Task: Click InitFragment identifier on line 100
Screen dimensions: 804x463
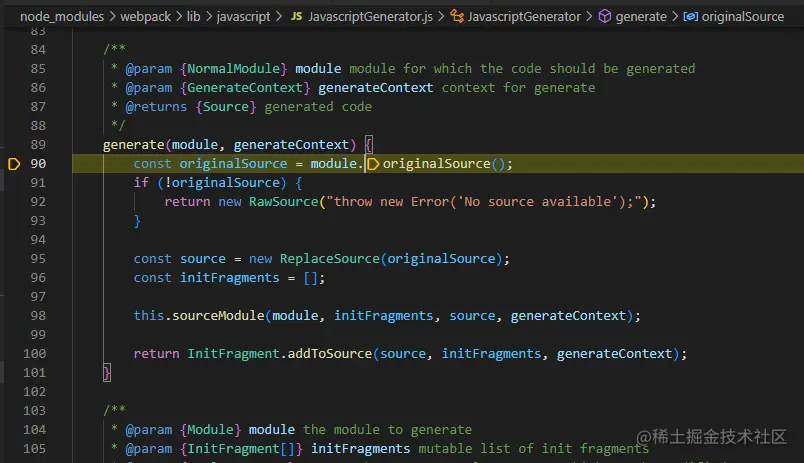Action: pos(233,353)
